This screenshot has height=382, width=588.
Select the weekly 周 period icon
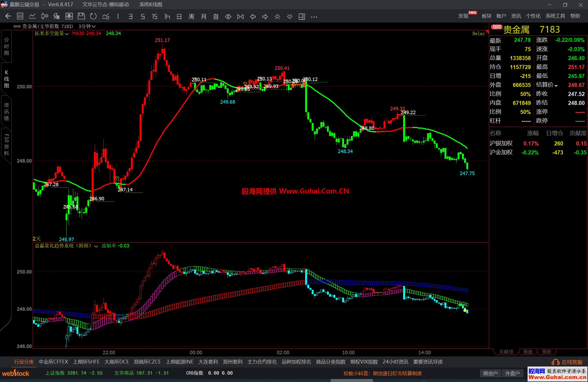[191, 17]
